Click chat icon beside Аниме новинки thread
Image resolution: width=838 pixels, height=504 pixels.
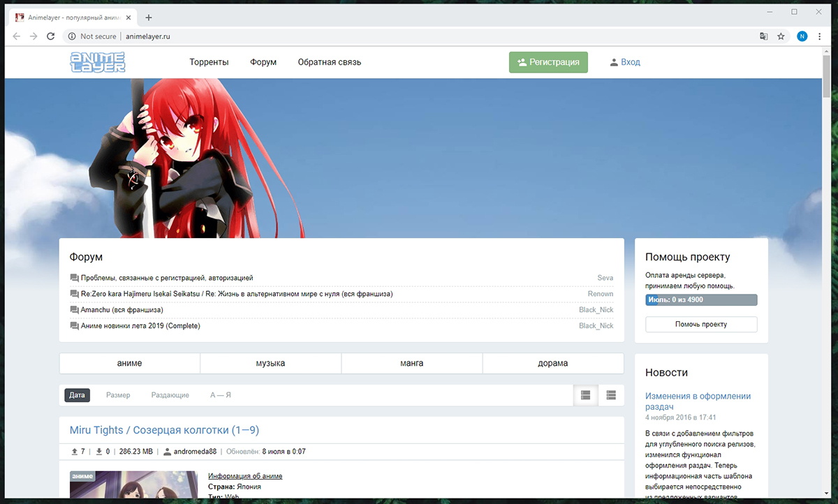(x=75, y=326)
